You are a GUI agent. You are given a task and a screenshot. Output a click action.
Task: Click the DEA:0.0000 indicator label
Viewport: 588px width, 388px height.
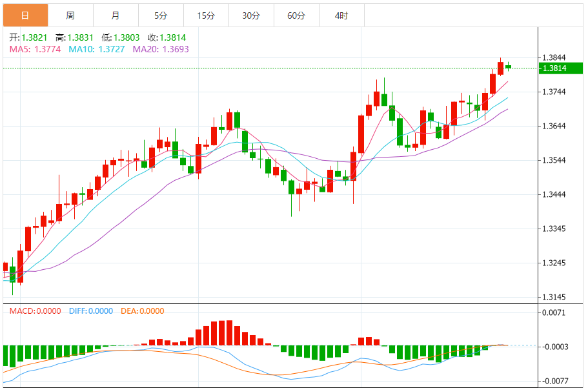point(143,311)
